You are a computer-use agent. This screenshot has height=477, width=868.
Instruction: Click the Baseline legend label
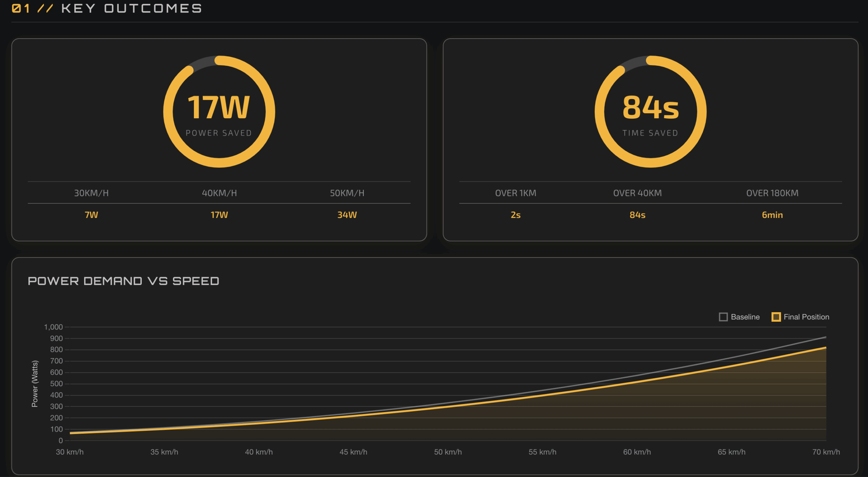(x=745, y=317)
